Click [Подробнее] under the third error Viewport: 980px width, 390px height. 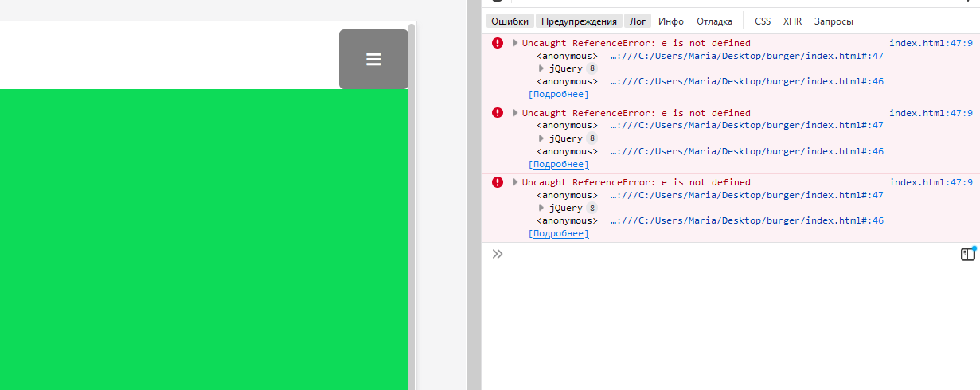coord(559,234)
